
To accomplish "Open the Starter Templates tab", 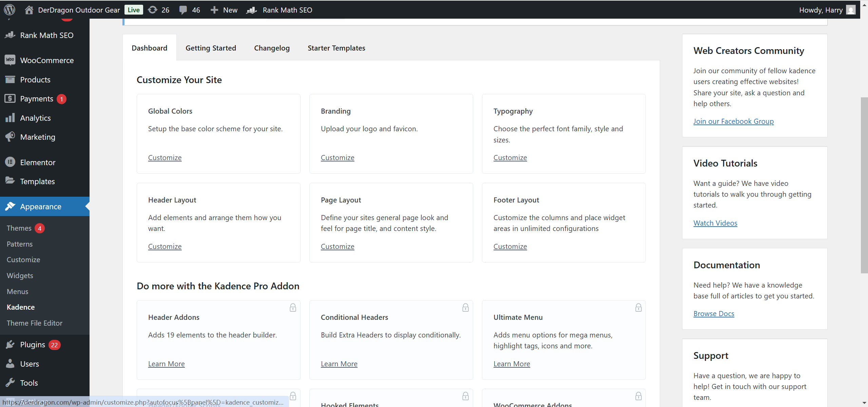I will 336,48.
